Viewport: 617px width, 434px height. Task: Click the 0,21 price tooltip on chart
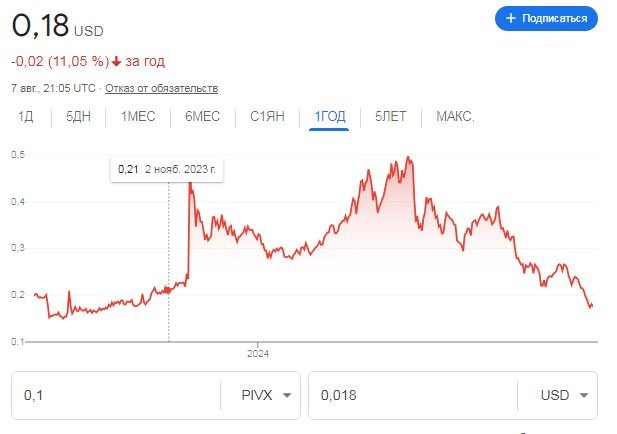pyautogui.click(x=166, y=169)
